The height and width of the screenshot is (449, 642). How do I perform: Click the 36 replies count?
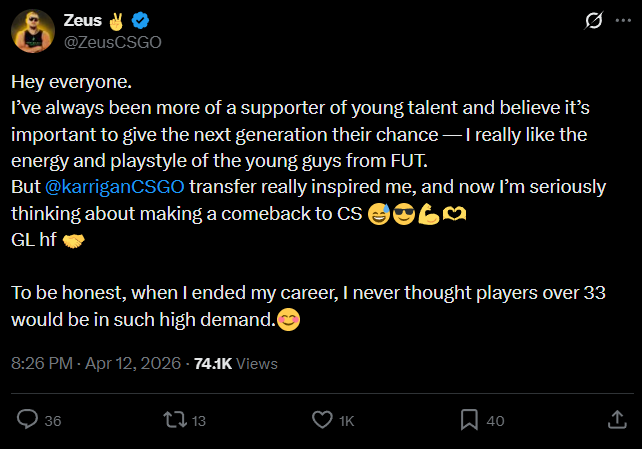click(53, 421)
